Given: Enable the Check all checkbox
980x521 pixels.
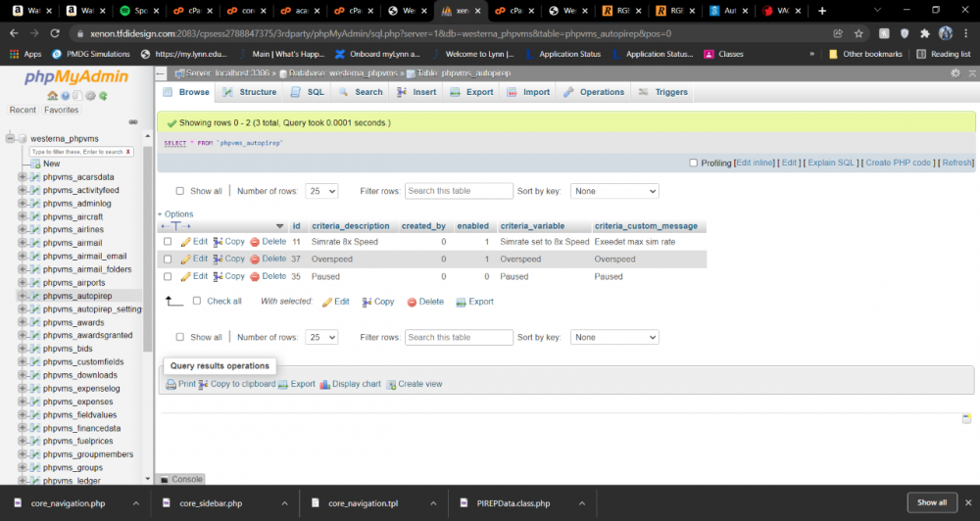Looking at the screenshot, I should pyautogui.click(x=197, y=301).
